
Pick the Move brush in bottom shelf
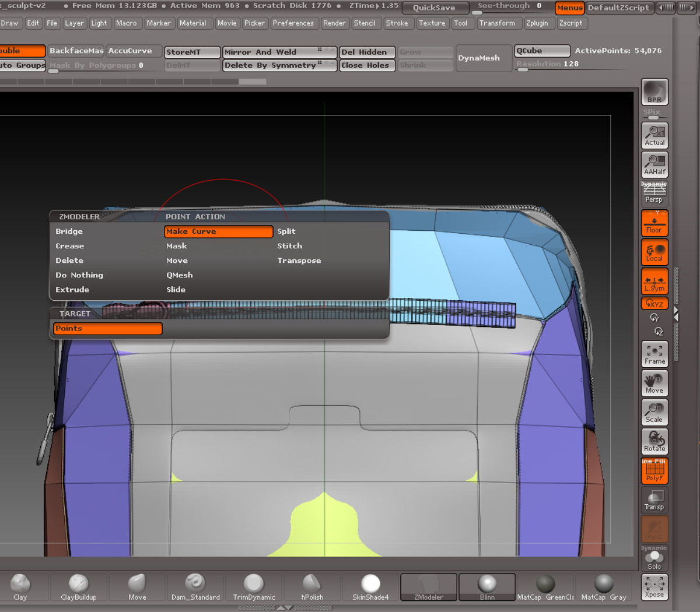(137, 587)
